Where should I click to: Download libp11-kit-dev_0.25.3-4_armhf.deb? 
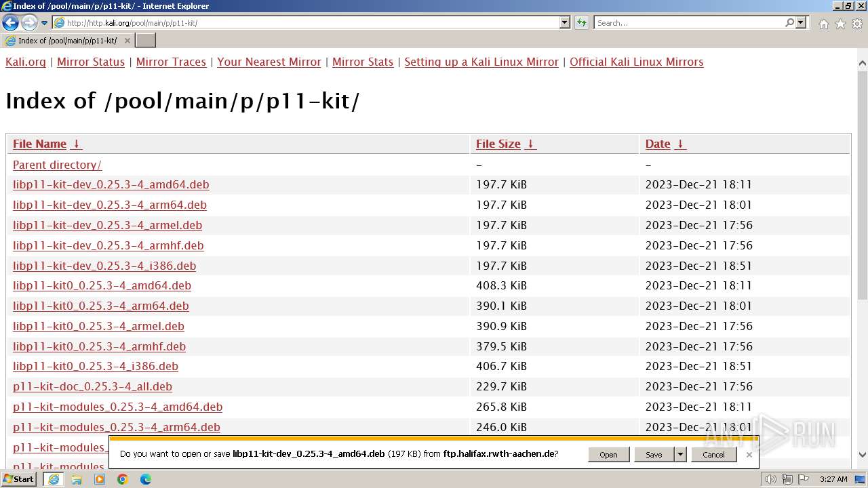(x=108, y=245)
